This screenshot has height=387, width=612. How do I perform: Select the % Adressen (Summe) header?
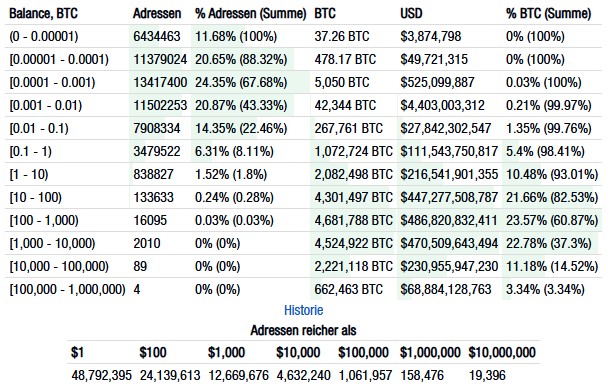pyautogui.click(x=251, y=14)
